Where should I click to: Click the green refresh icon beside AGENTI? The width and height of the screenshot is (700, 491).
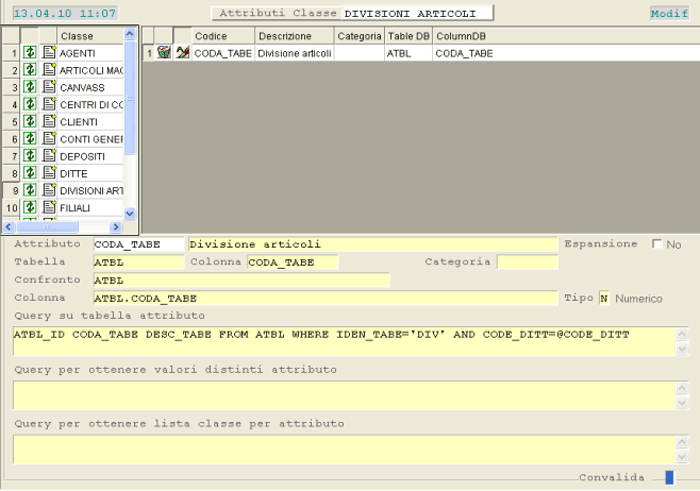(x=30, y=53)
